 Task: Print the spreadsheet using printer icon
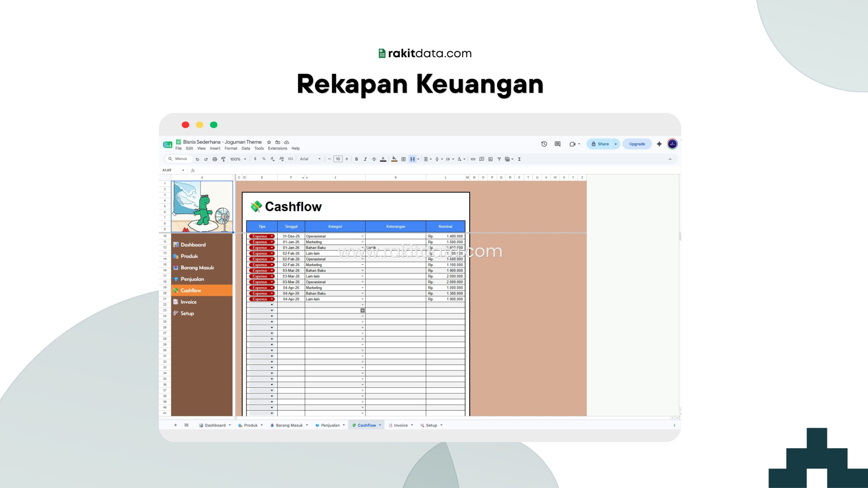tap(215, 159)
